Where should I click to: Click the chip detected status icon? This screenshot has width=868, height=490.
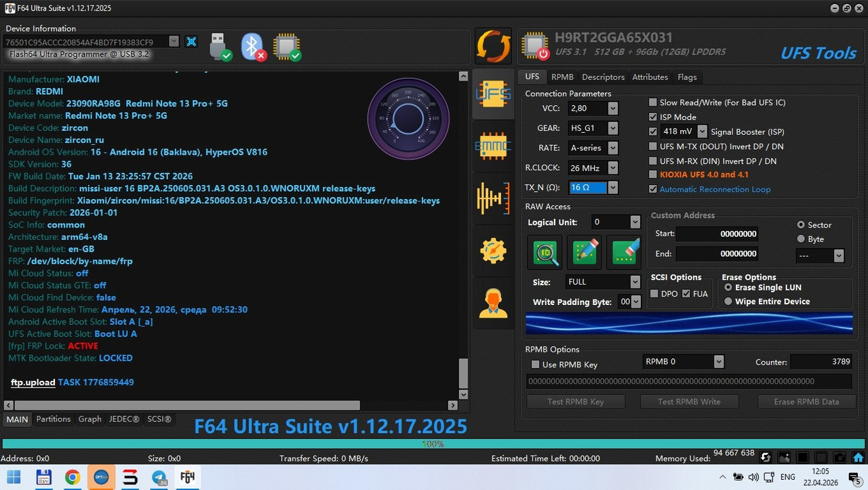coord(287,47)
